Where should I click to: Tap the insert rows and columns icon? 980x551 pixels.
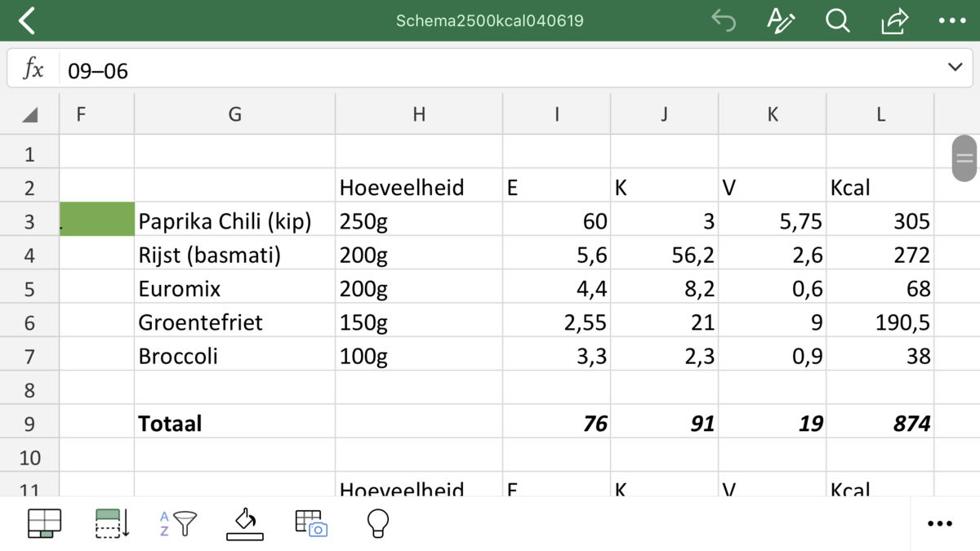coord(112,523)
